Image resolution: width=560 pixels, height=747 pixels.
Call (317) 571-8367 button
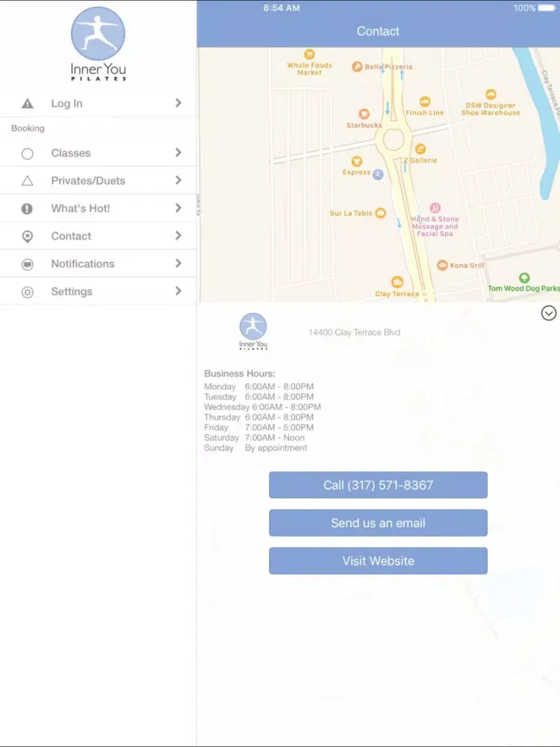(x=378, y=485)
